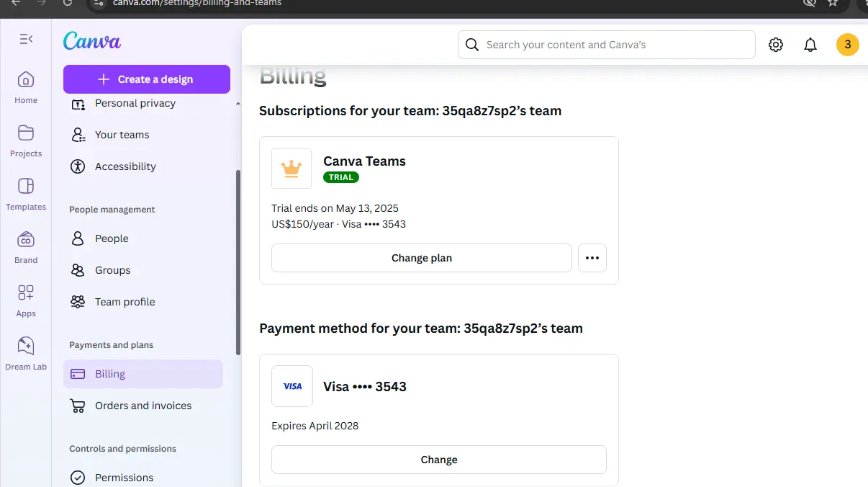
Task: Click Create a design button
Action: (x=147, y=79)
